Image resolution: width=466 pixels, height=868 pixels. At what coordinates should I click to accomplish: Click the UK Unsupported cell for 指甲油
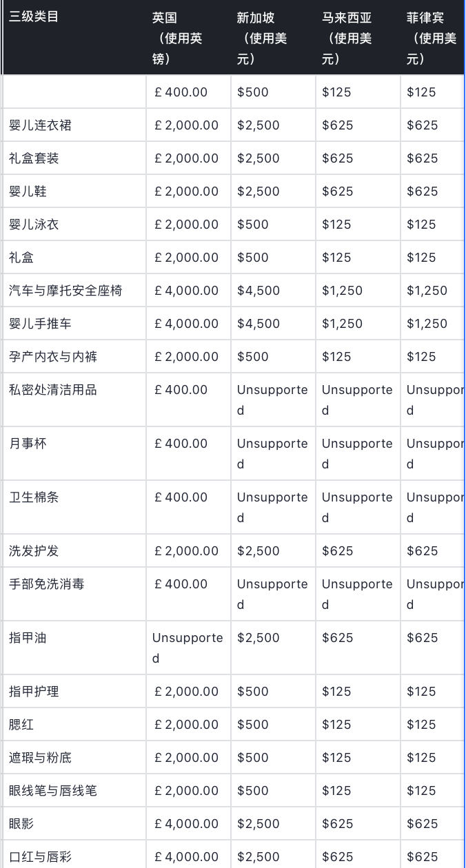(x=188, y=648)
